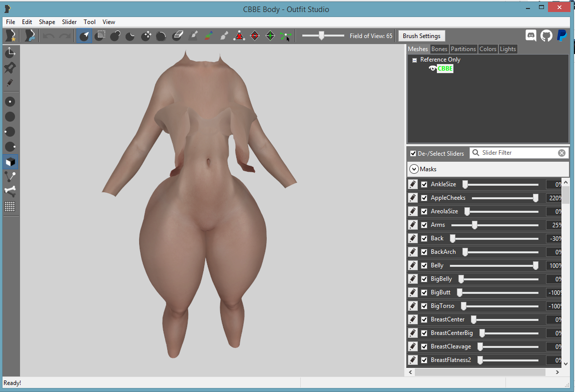The image size is (575, 392).
Task: Select the Collapse Vertex red-X triangle tool
Action: click(x=240, y=36)
